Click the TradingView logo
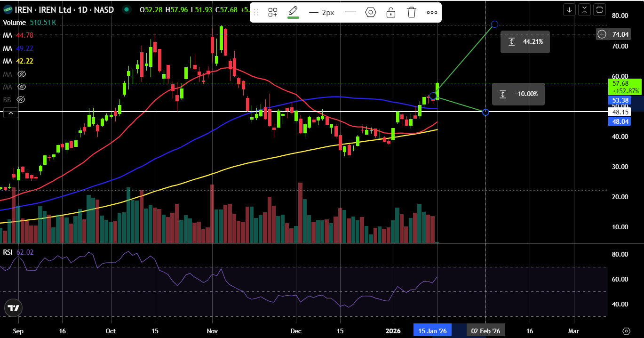Screen dimensions: 644x338 (13, 308)
